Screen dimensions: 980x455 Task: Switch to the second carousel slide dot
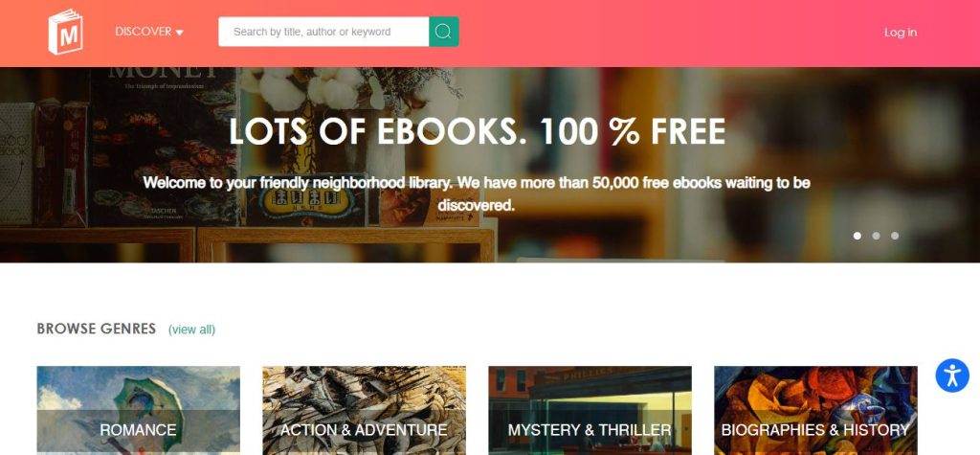point(876,236)
